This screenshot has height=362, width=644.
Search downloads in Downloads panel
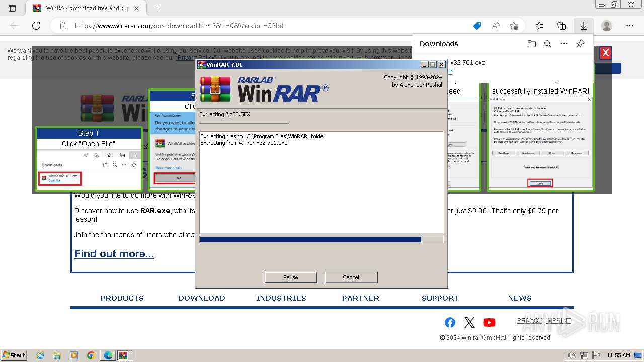point(548,44)
